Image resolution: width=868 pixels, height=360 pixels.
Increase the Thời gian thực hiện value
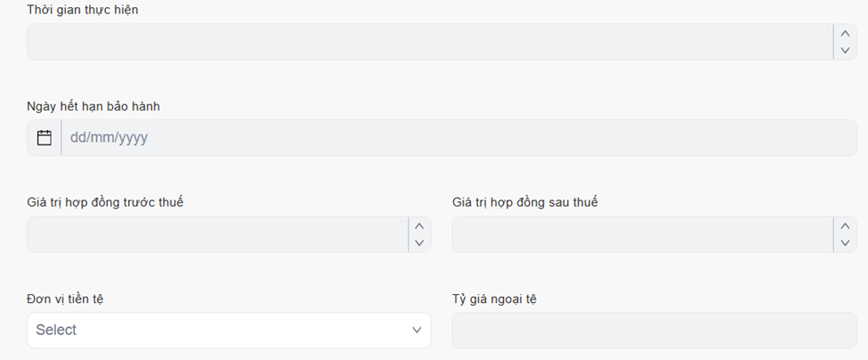point(844,33)
